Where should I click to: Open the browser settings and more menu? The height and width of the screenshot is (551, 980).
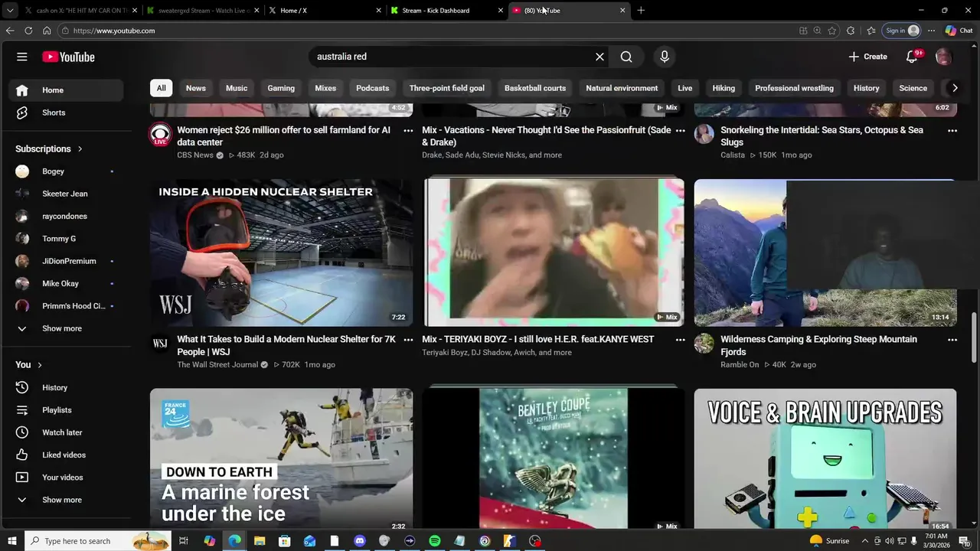(931, 31)
